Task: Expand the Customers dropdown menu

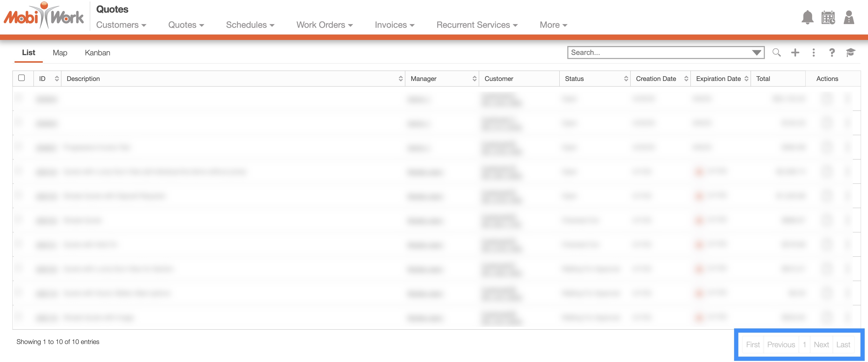Action: point(121,25)
